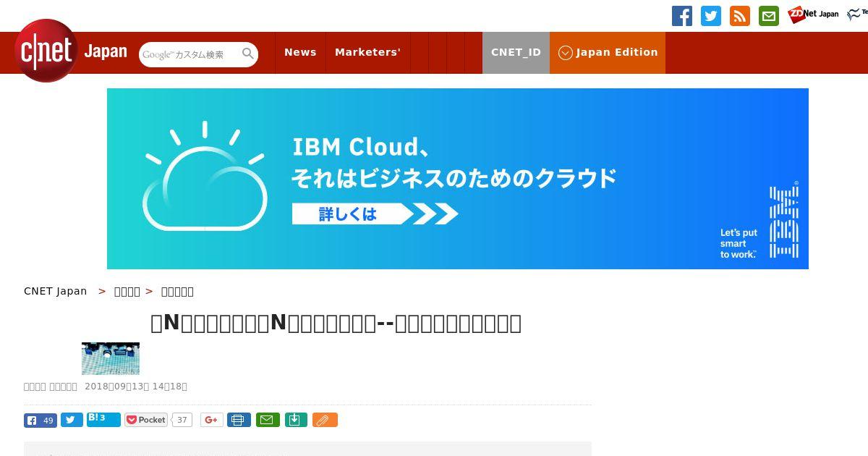Share the article on Facebook, count 49
Viewport: 868px width, 456px height.
pos(41,420)
